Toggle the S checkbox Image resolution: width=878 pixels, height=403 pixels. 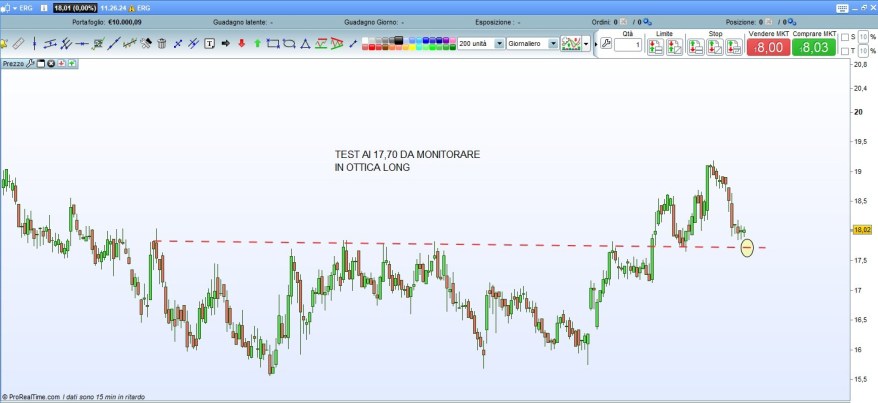click(x=845, y=37)
